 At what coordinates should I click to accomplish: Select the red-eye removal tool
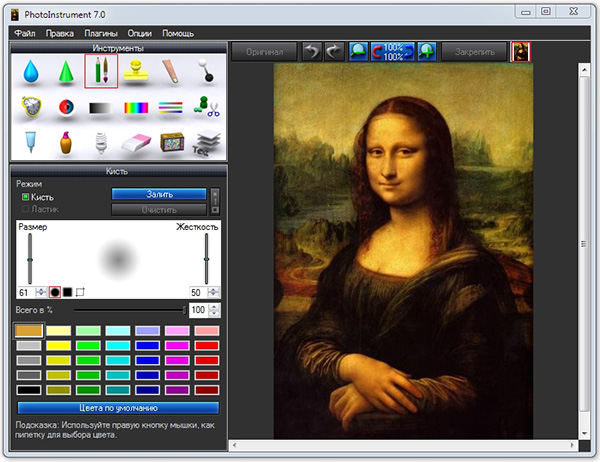pos(65,108)
